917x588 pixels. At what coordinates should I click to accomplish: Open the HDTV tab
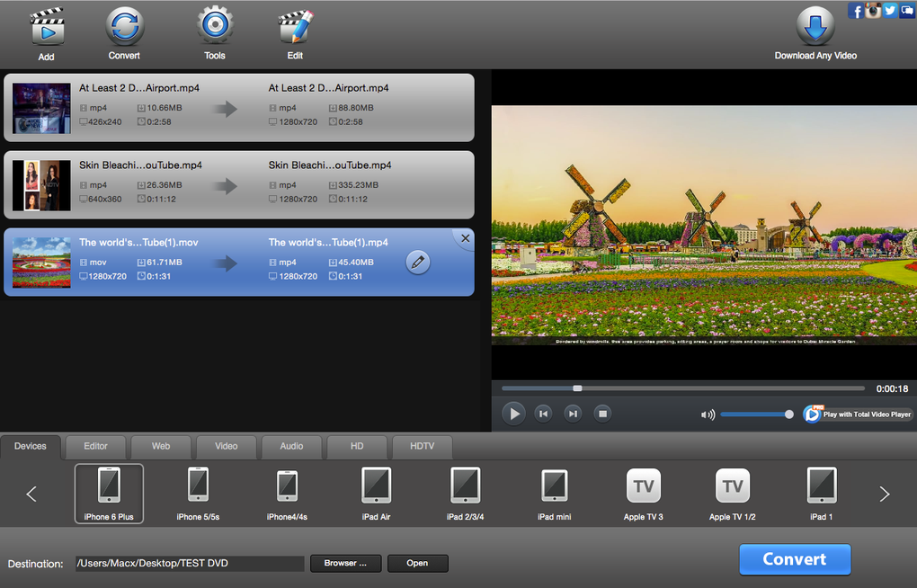pyautogui.click(x=422, y=446)
